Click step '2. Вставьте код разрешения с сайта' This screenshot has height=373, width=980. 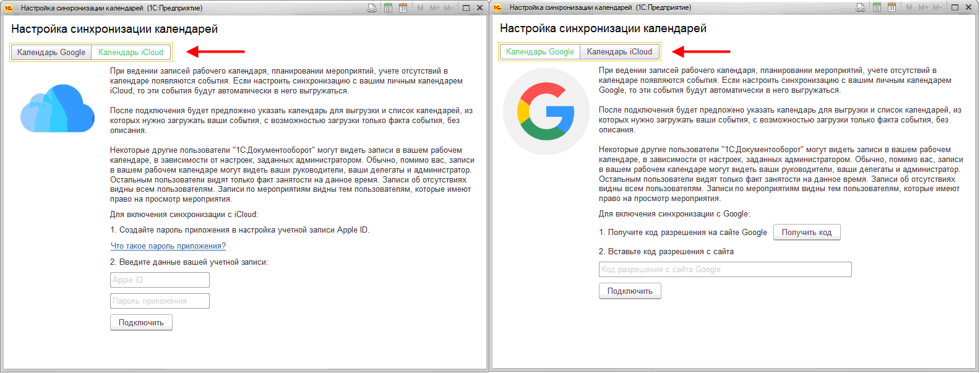[666, 252]
